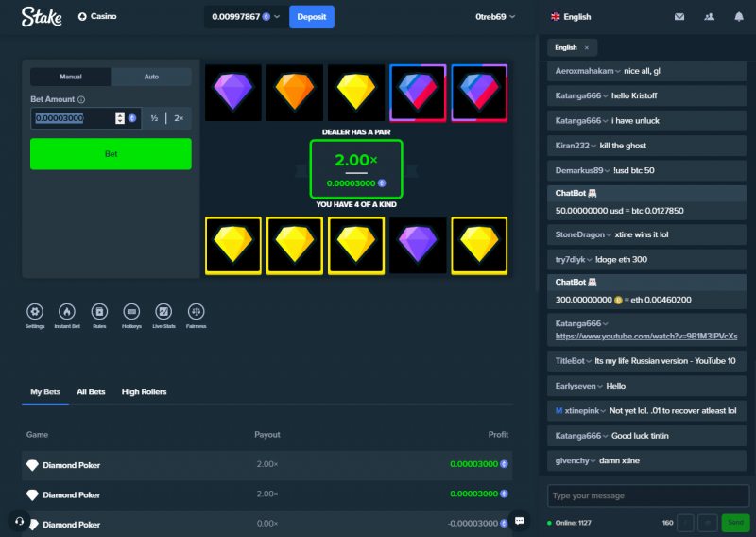Open the friends icon in header
Screen dimensions: 756x537
tap(710, 17)
